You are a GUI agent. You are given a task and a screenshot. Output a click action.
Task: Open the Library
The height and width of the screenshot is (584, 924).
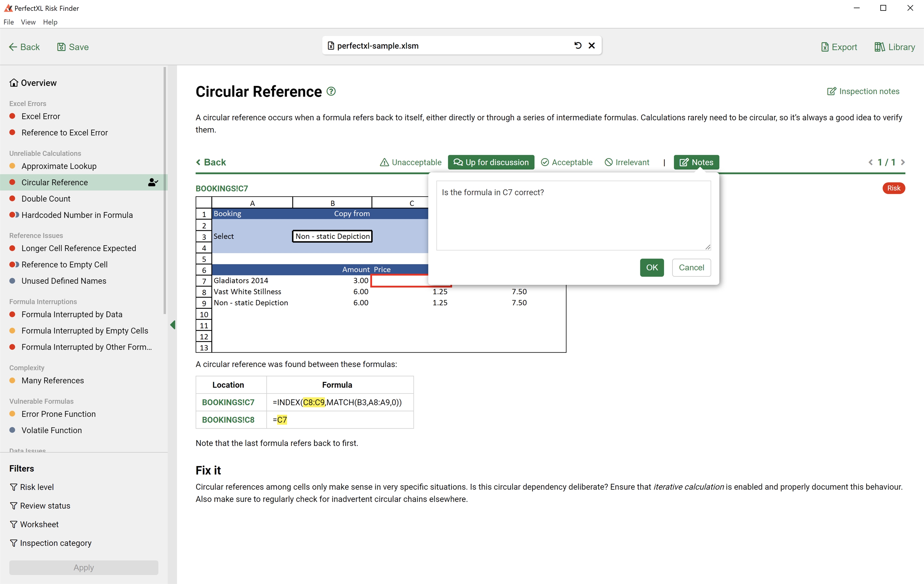(x=894, y=47)
